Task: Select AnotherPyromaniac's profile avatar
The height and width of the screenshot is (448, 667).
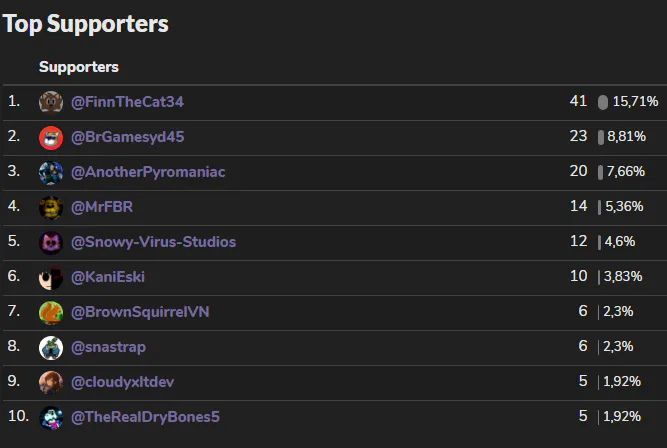Action: (51, 173)
